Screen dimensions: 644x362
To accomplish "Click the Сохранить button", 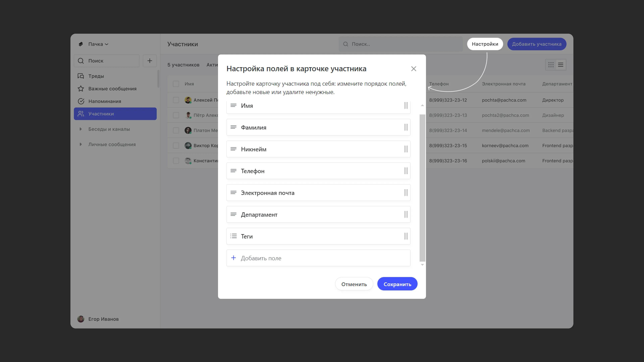I will pos(397,284).
